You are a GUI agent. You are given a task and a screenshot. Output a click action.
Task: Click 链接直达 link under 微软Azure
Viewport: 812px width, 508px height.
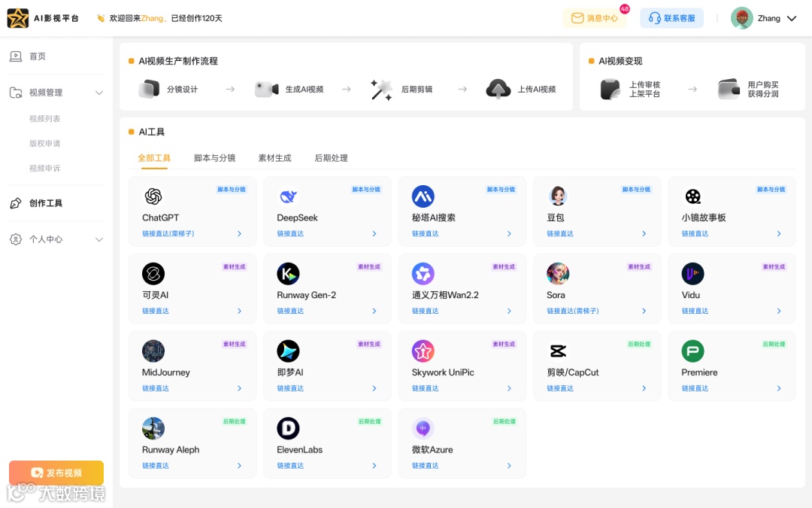[425, 466]
